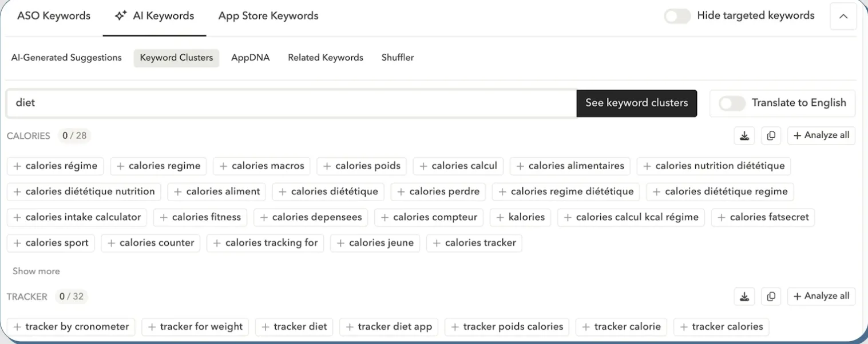This screenshot has width=868, height=344.
Task: Add "calories tracker" using its plus icon
Action: pyautogui.click(x=437, y=243)
